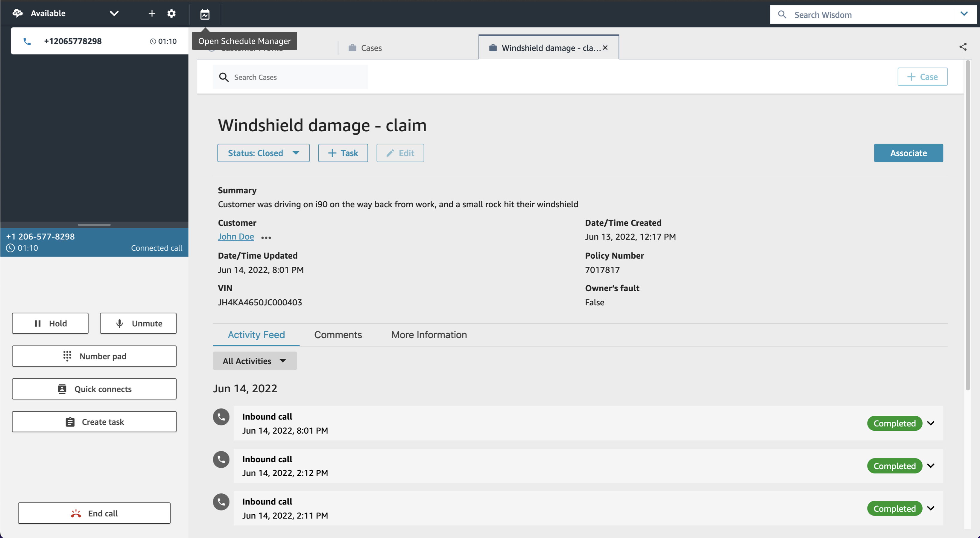Image resolution: width=980 pixels, height=538 pixels.
Task: Click the Add Case button
Action: coord(922,76)
